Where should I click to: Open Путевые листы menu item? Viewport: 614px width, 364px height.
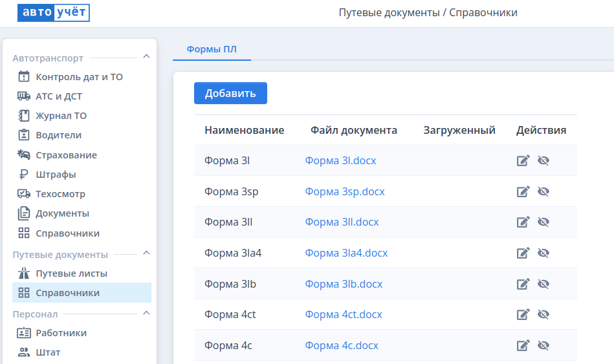pos(71,273)
